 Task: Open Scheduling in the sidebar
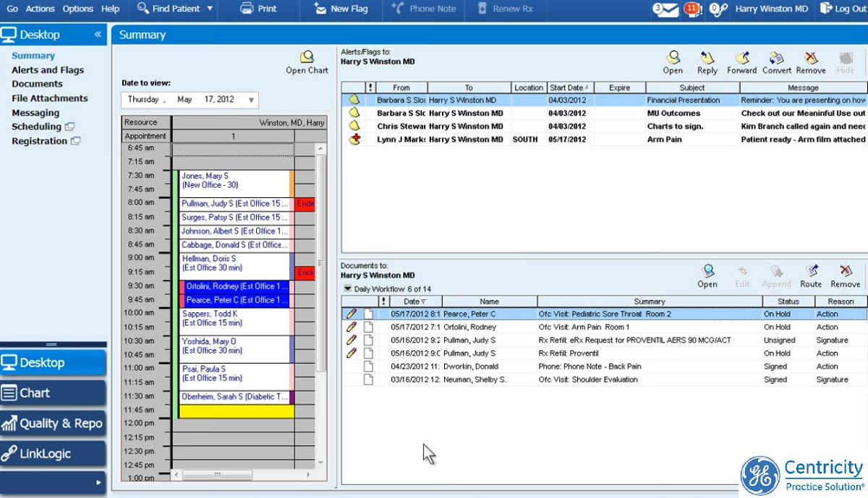click(43, 126)
